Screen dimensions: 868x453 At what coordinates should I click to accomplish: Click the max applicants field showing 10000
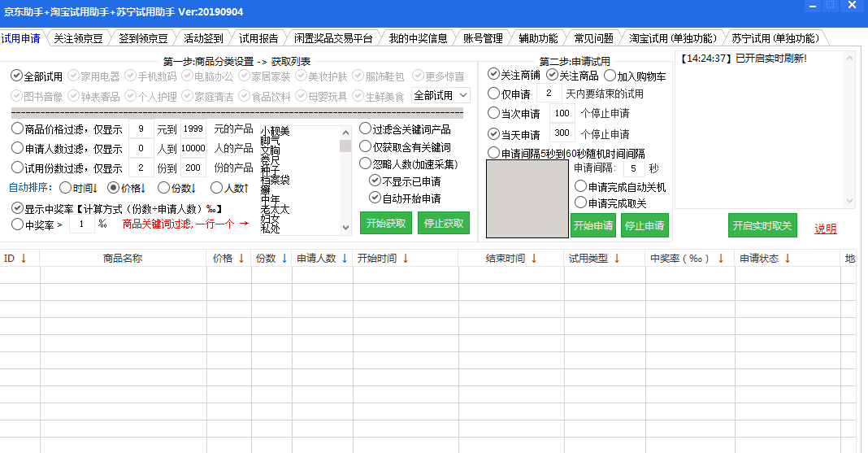(x=193, y=148)
